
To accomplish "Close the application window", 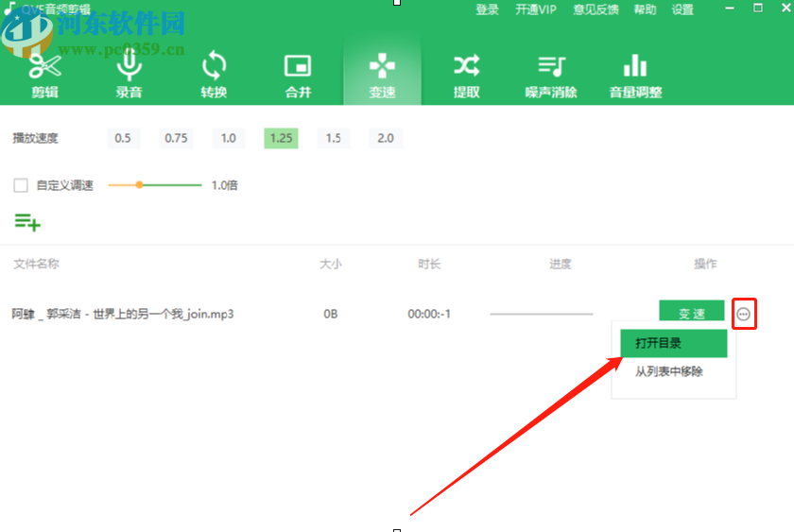I will (x=786, y=9).
